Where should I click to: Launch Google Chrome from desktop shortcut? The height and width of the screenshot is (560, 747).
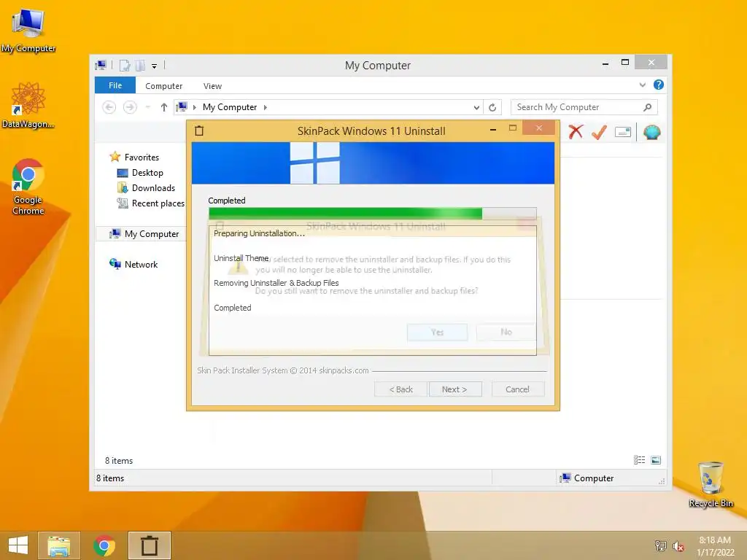coord(28,186)
